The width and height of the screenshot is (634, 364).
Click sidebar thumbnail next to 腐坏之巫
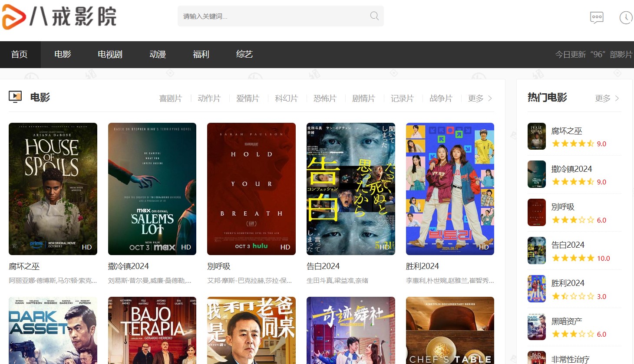coord(537,136)
